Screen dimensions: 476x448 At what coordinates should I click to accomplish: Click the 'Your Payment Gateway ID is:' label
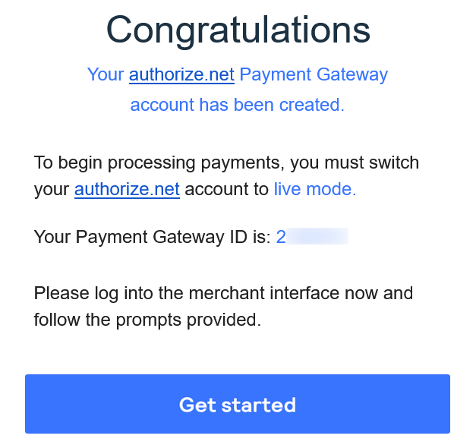[153, 237]
